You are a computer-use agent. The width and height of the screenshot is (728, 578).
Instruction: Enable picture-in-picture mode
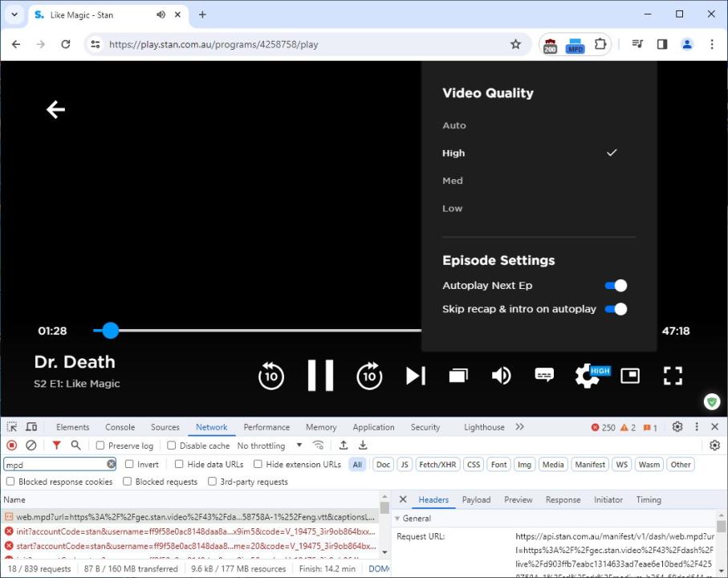click(x=630, y=376)
